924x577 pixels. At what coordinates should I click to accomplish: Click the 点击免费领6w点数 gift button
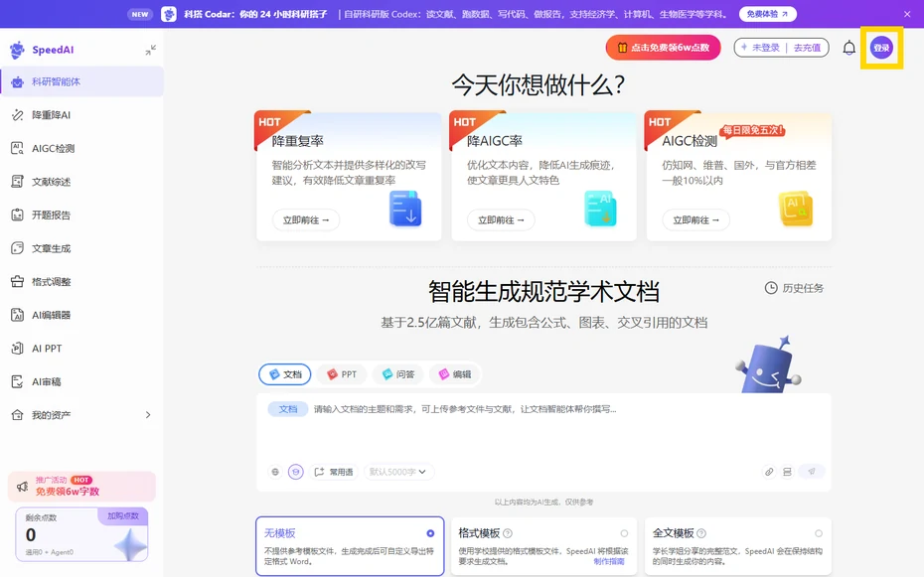[663, 48]
